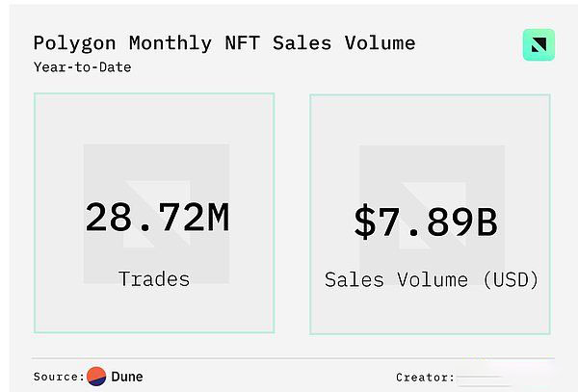This screenshot has height=392, width=578.
Task: Click the 'Year-to-Date' subtitle
Action: (82, 67)
